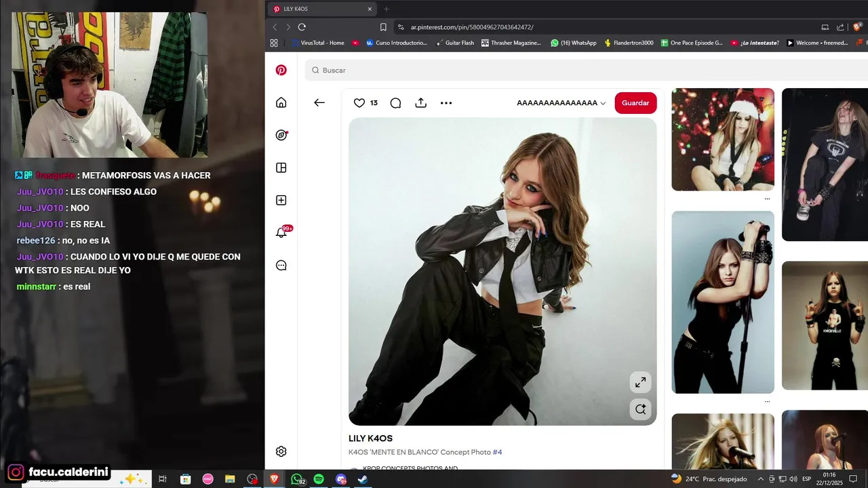This screenshot has height=488, width=868.
Task: Open the #4 hashtag link in description
Action: [x=497, y=452]
